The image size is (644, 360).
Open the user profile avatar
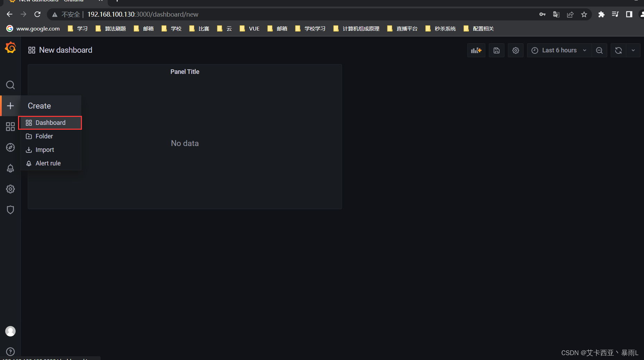pyautogui.click(x=10, y=331)
